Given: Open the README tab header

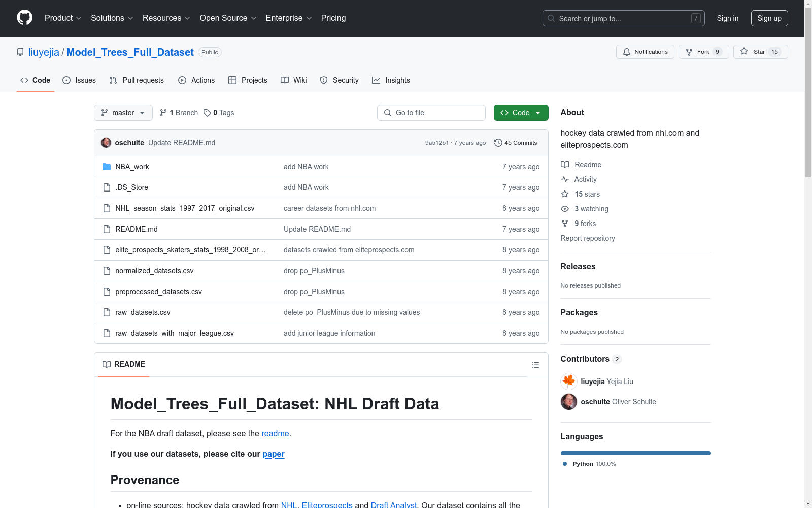Looking at the screenshot, I should tap(124, 364).
